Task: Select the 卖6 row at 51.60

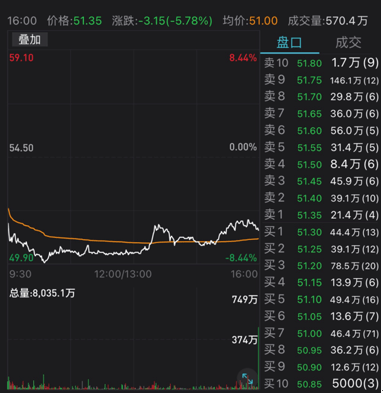Action: (x=321, y=131)
